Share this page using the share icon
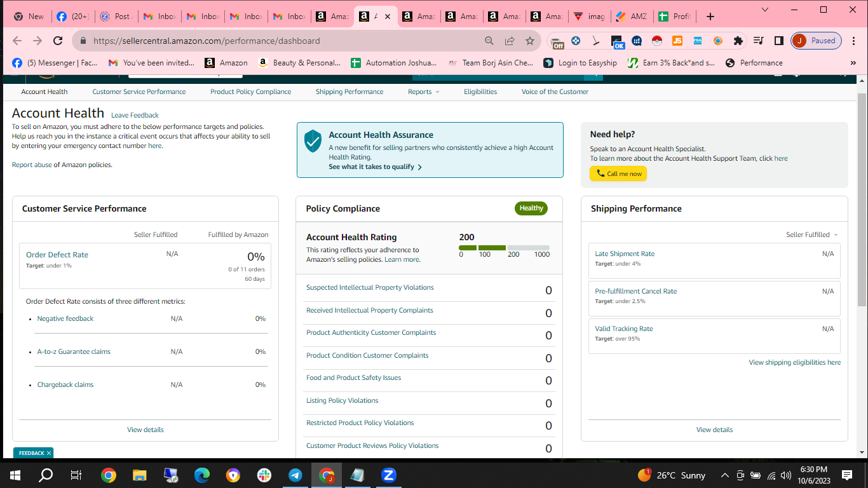This screenshot has height=488, width=868. tap(510, 41)
